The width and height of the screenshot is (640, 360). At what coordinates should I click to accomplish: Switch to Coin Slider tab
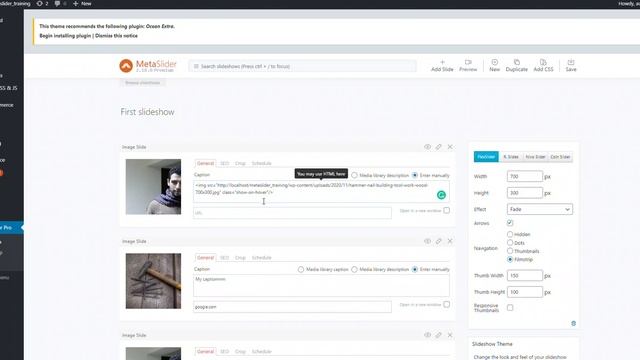(560, 157)
